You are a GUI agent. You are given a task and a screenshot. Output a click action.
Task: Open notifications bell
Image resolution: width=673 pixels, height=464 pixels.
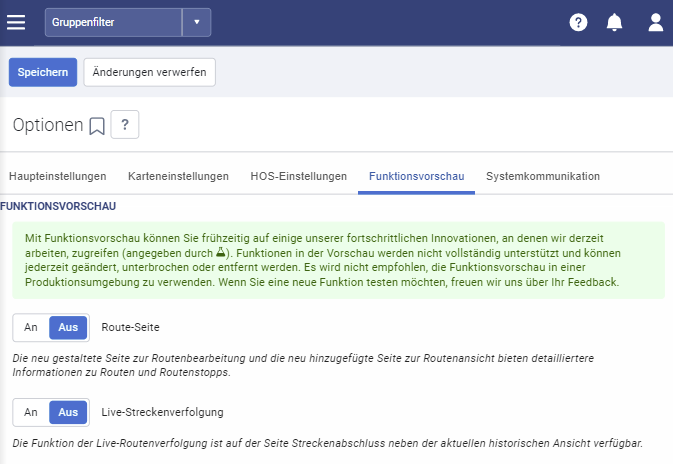coord(614,22)
